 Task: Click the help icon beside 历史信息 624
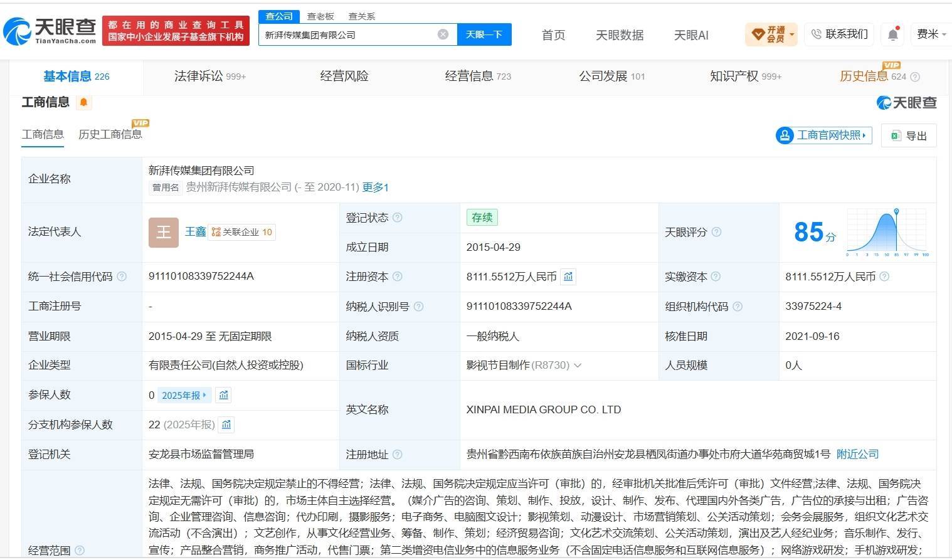[x=915, y=77]
